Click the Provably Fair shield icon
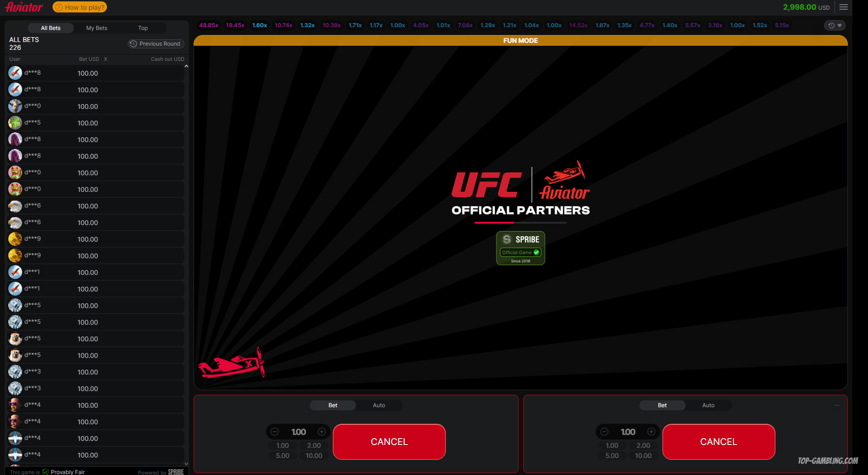Viewport: 868px width, 475px height. tap(46, 472)
